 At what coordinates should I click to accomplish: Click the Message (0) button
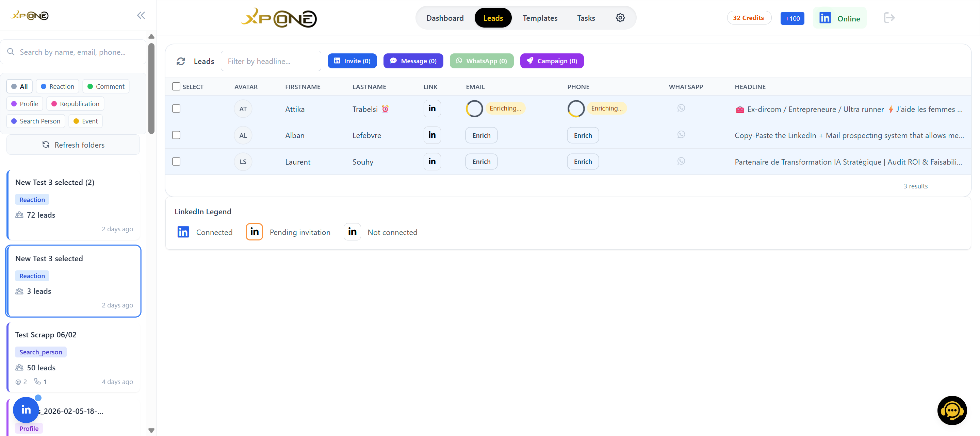[413, 61]
